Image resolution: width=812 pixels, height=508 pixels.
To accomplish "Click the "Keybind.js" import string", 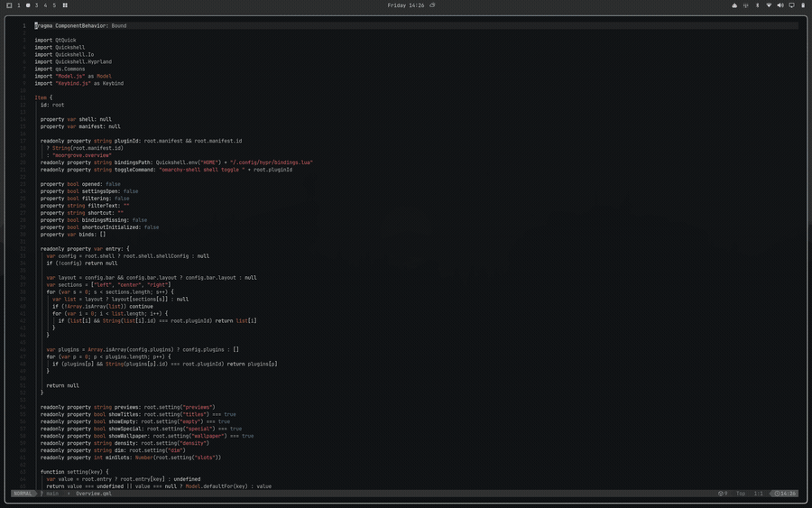I will click(x=73, y=83).
